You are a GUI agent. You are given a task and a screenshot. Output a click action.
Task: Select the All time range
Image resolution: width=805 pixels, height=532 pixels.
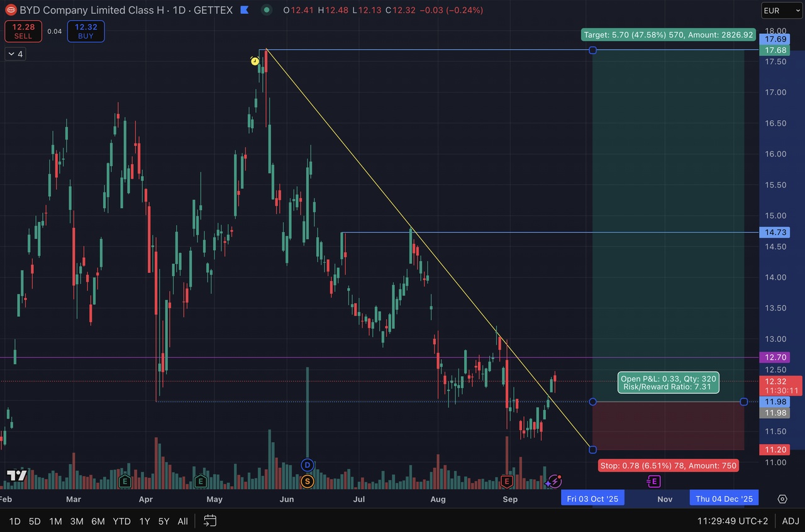coord(182,521)
